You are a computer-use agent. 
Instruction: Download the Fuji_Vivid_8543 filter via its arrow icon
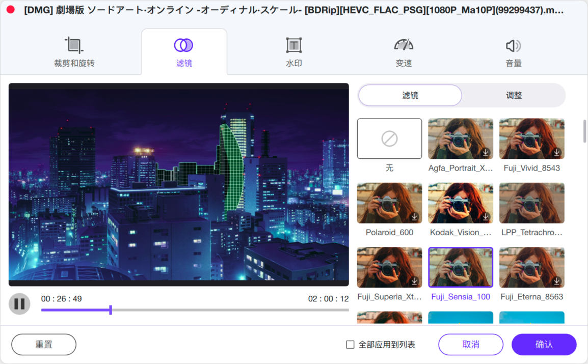pos(556,152)
